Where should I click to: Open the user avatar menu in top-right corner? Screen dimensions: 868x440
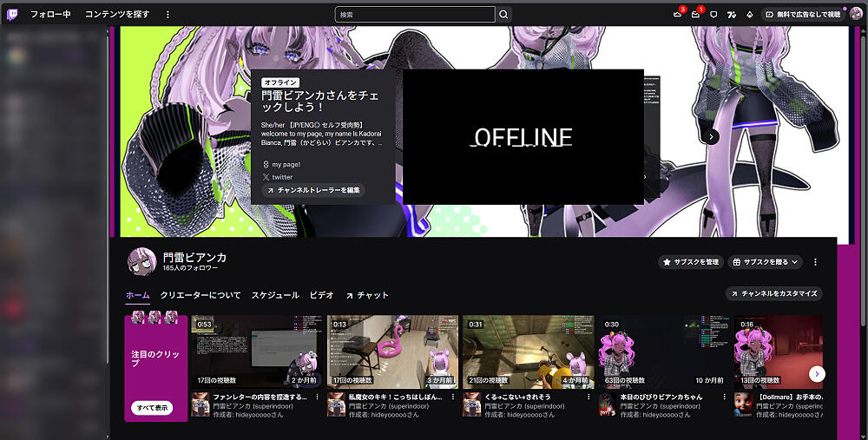click(x=855, y=15)
